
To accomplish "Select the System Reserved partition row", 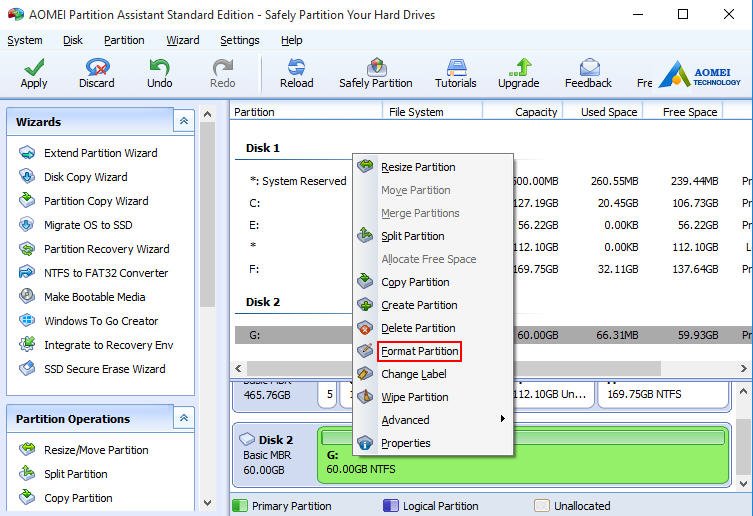I will [494, 181].
